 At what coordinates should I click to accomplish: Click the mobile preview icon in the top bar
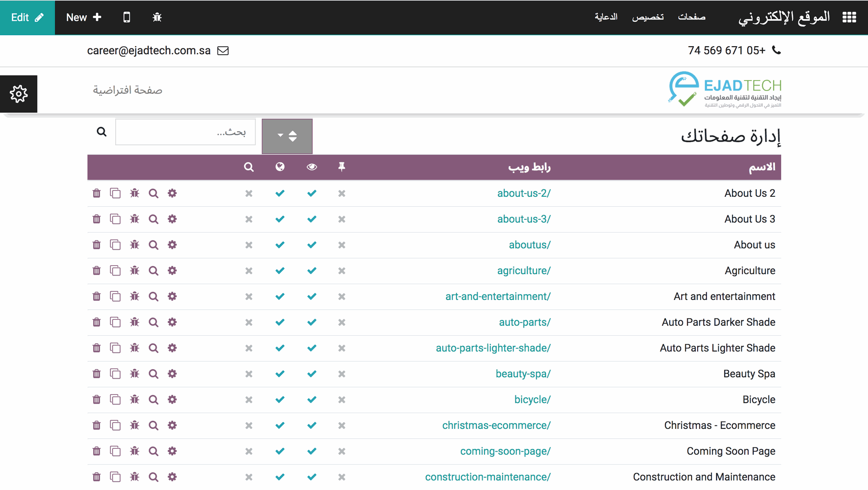tap(127, 17)
